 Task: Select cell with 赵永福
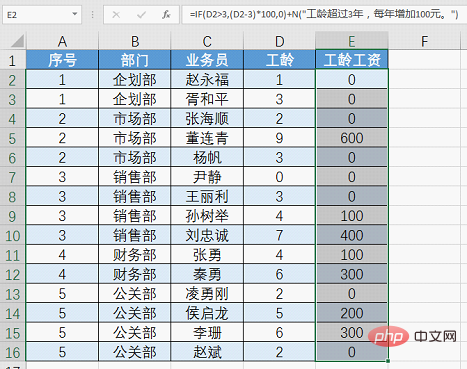pyautogui.click(x=207, y=79)
